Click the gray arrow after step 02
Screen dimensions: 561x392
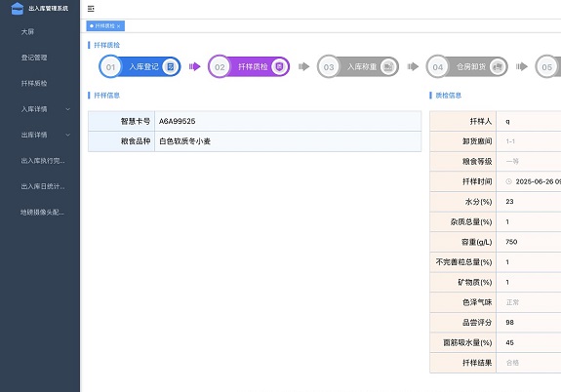(x=303, y=66)
